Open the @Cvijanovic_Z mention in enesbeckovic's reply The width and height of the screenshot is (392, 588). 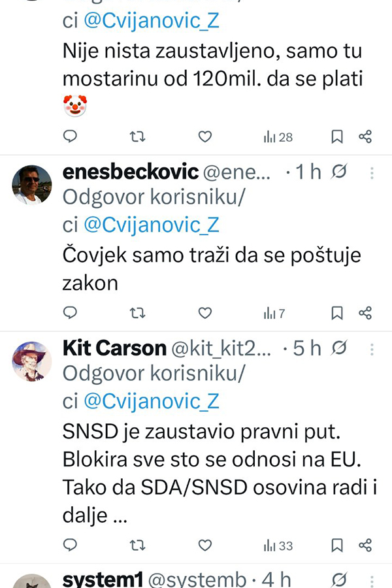click(152, 225)
